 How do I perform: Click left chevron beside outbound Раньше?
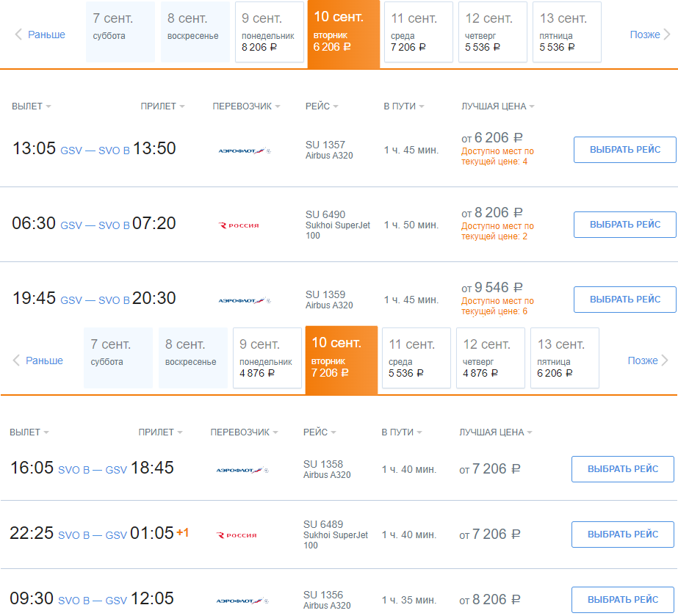(x=18, y=35)
